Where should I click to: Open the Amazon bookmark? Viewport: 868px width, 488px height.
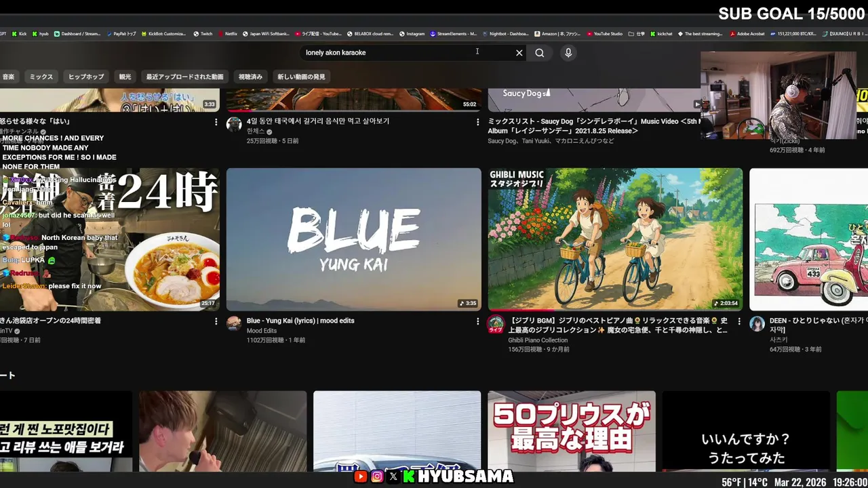pyautogui.click(x=557, y=33)
